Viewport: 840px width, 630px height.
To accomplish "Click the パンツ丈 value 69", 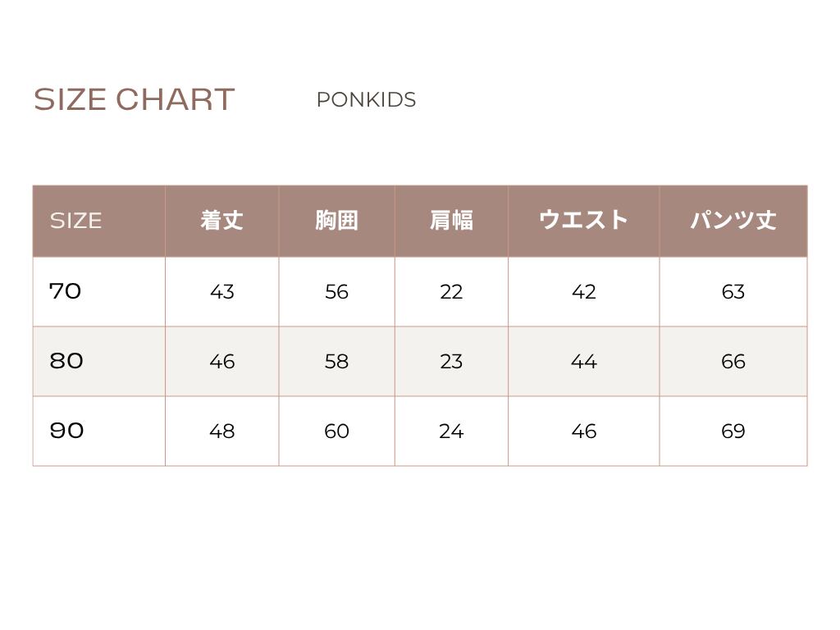I will [x=733, y=431].
